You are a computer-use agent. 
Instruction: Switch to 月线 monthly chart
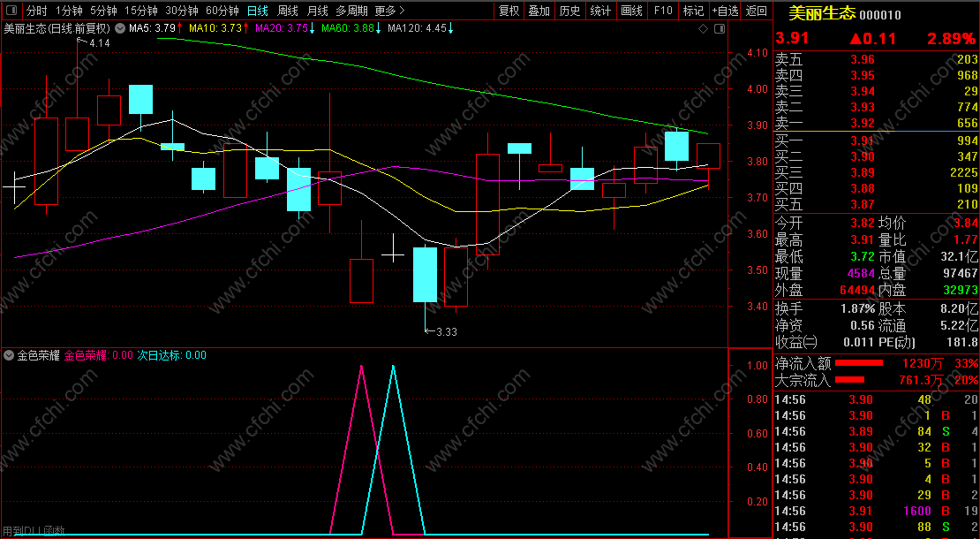pos(318,11)
